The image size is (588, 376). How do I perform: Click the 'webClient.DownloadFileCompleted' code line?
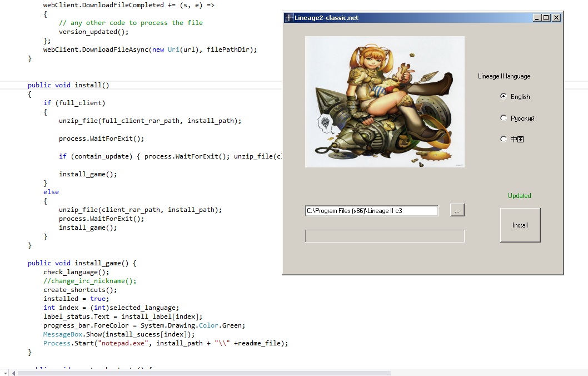click(128, 5)
